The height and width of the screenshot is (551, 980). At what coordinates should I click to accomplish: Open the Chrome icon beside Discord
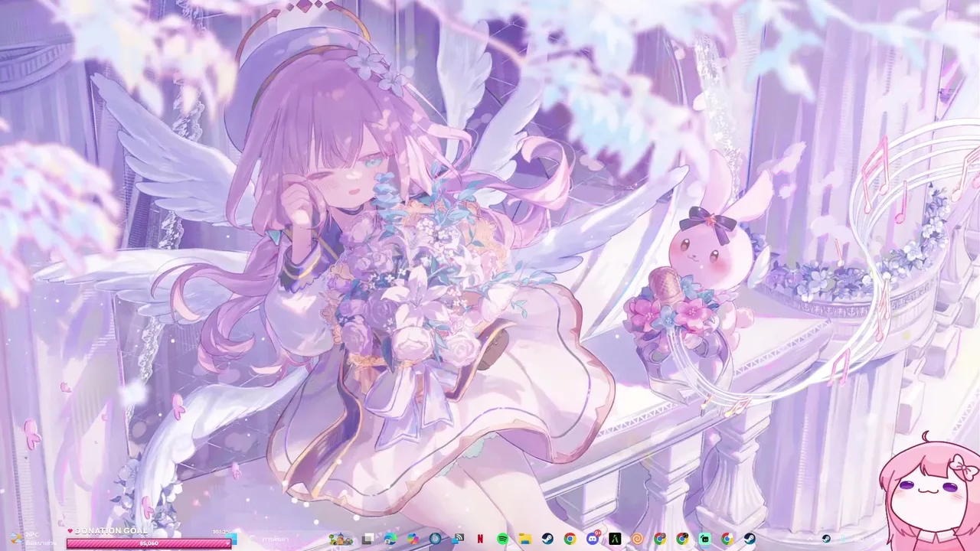(x=570, y=539)
